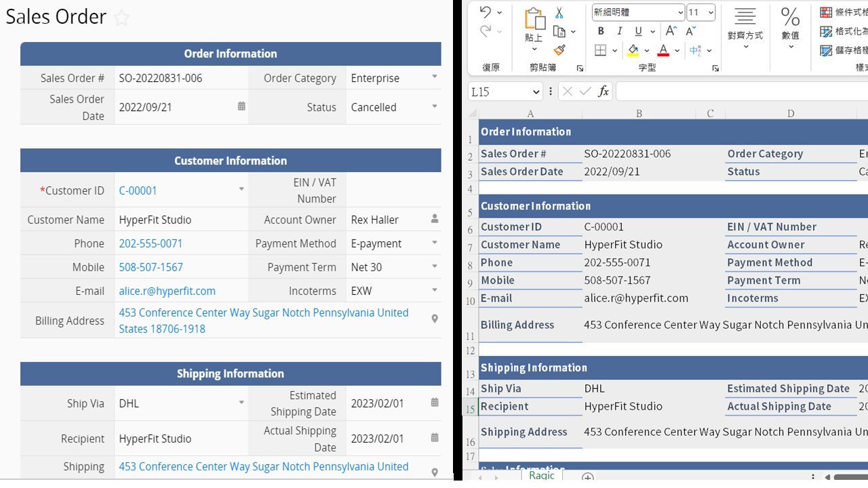
Task: Click the Billing Address map pin icon
Action: (435, 319)
